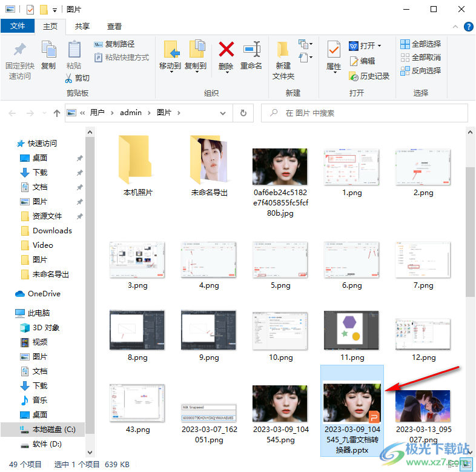Image resolution: width=476 pixels, height=472 pixels.
Task: Open recent locations dropdown arrow
Action: (44, 113)
